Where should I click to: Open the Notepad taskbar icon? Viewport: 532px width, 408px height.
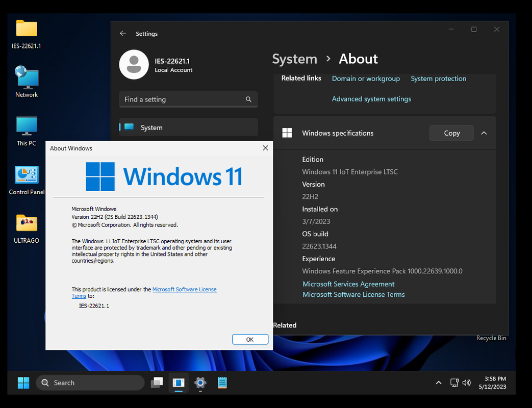click(x=222, y=382)
